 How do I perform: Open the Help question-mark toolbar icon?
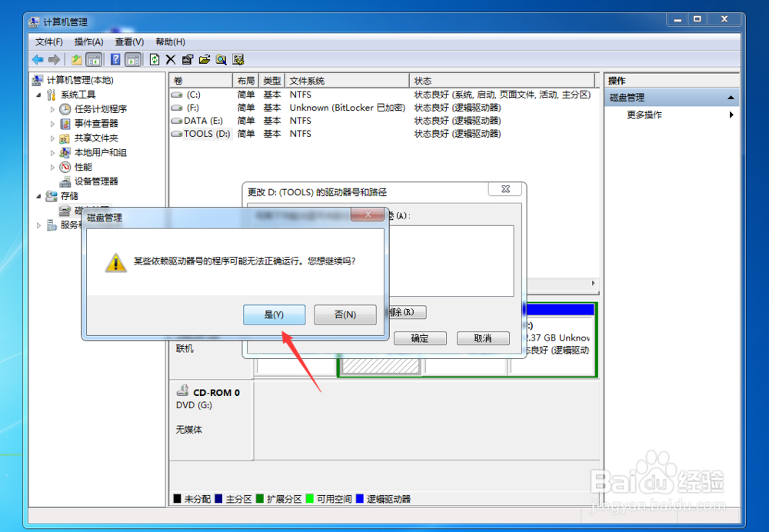tap(115, 60)
